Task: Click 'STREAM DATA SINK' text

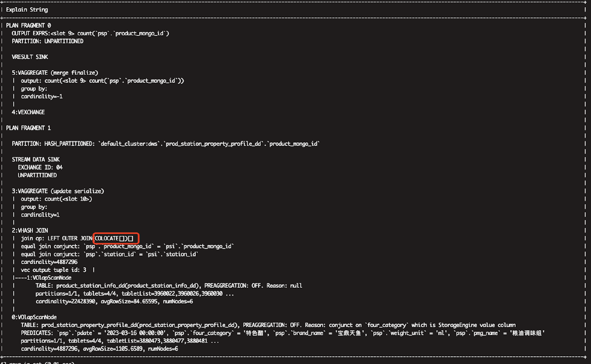Action: [36, 160]
